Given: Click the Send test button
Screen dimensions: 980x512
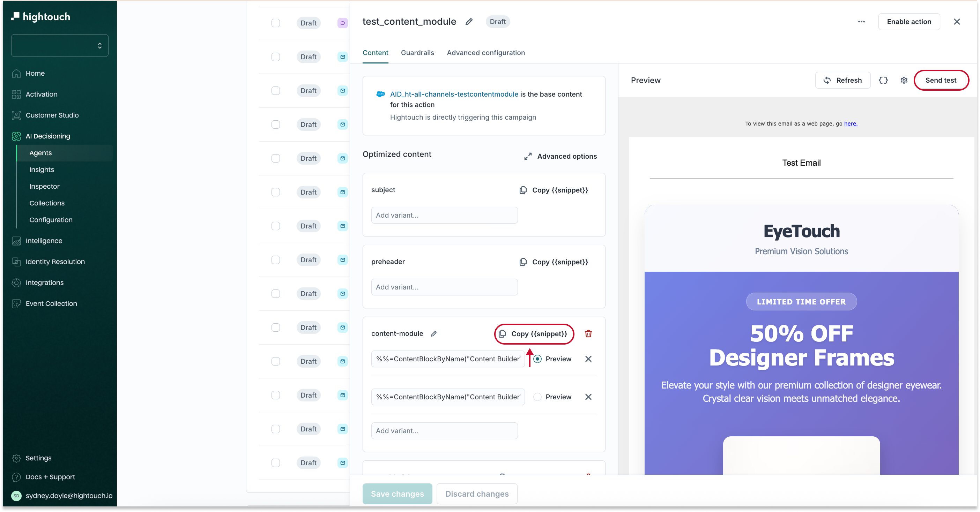Looking at the screenshot, I should (x=941, y=80).
